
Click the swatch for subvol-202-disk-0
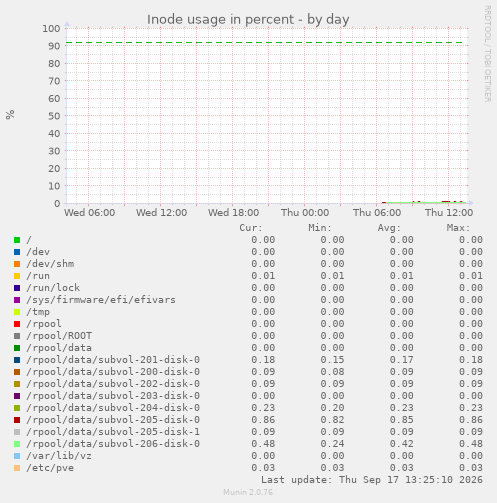17,384
